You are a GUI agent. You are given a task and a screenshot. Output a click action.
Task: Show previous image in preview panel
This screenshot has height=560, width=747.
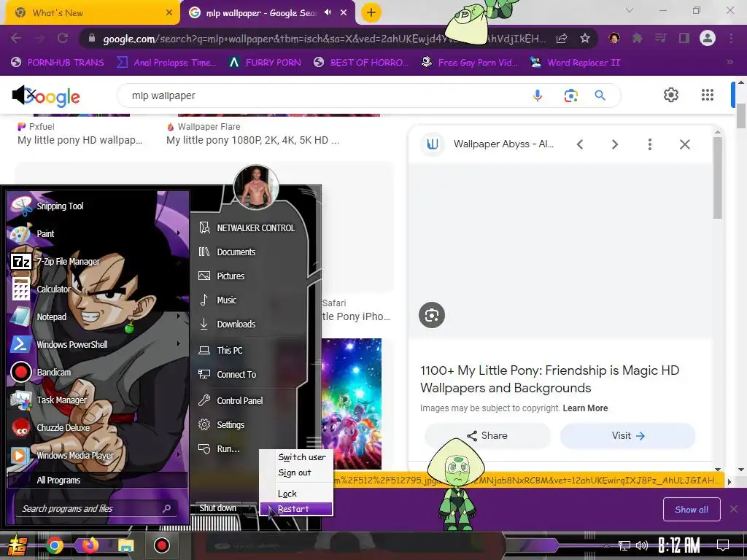pyautogui.click(x=580, y=144)
